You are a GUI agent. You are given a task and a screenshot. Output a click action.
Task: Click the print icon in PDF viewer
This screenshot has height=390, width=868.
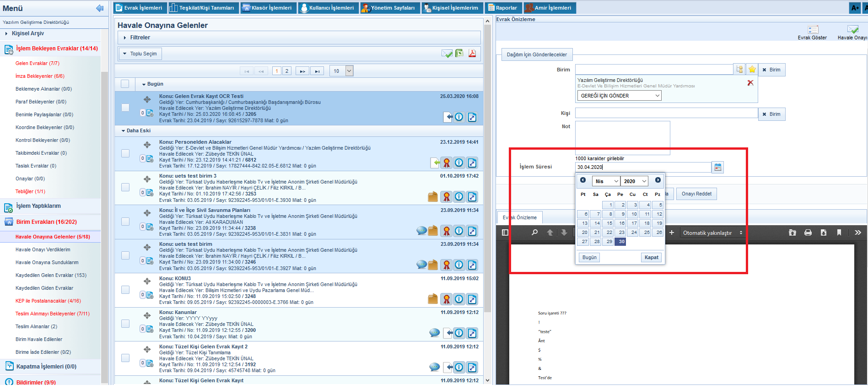[808, 233]
